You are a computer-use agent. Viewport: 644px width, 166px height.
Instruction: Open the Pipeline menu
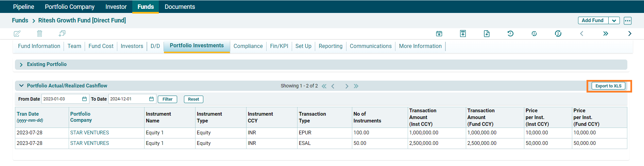click(x=23, y=7)
